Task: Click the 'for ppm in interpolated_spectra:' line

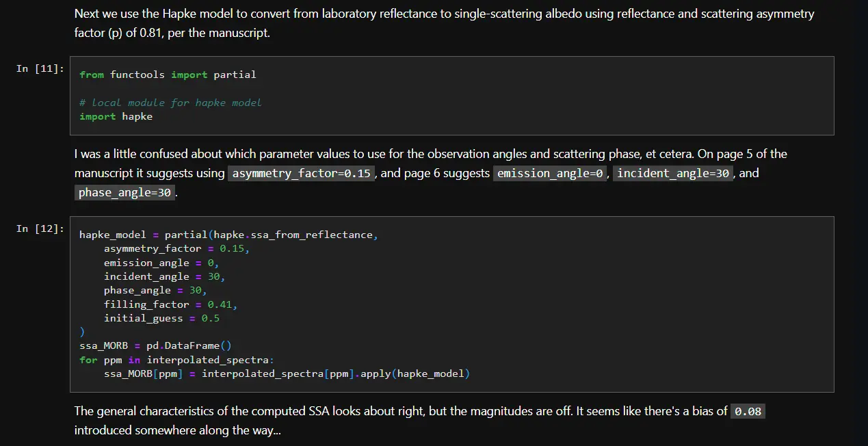Action: (x=176, y=360)
